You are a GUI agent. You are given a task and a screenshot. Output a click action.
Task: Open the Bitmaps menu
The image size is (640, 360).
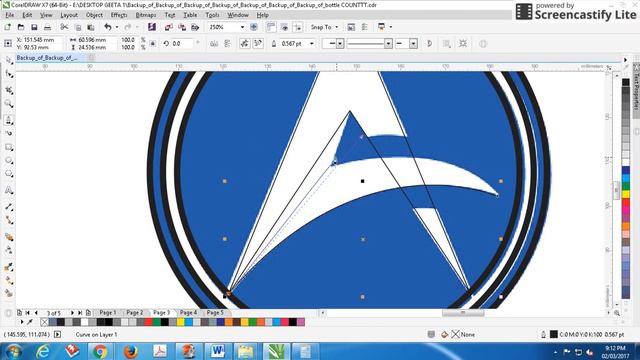[x=146, y=15]
